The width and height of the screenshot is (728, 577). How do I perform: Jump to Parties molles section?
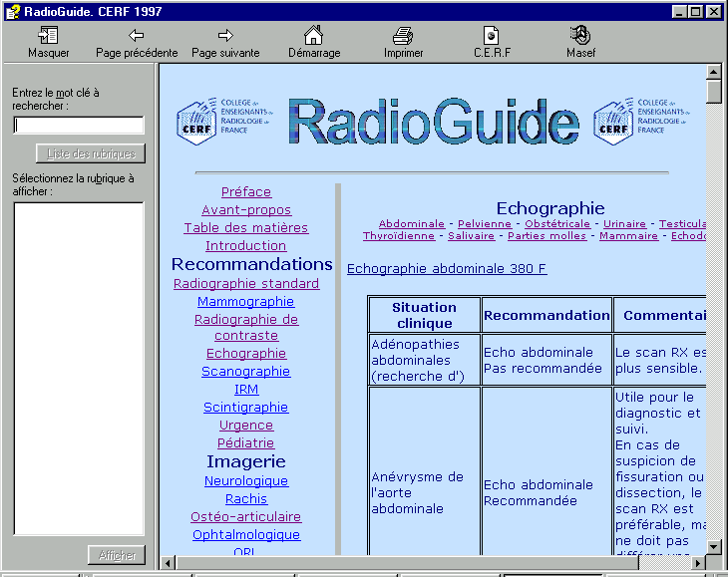[546, 236]
